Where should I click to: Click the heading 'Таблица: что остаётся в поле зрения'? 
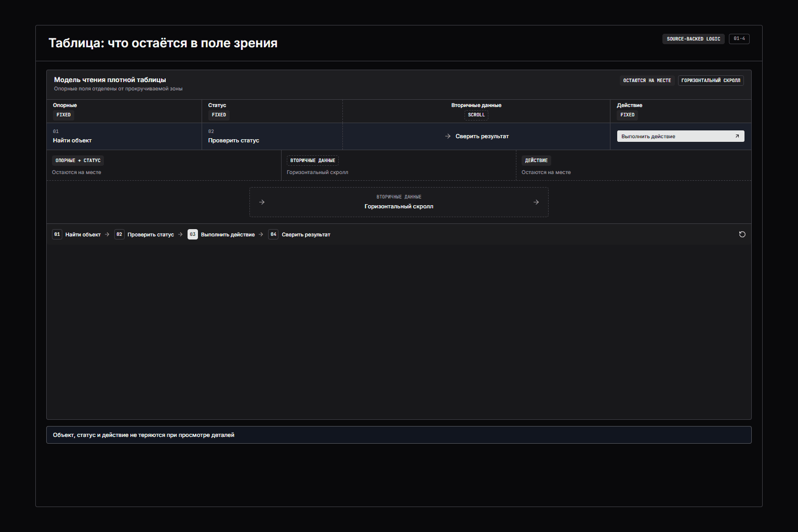tap(163, 43)
